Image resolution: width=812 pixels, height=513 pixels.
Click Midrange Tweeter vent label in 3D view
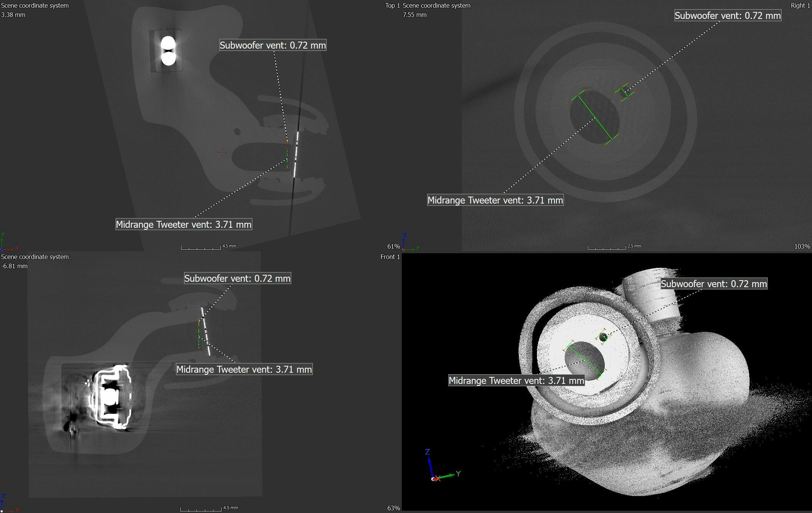(517, 380)
